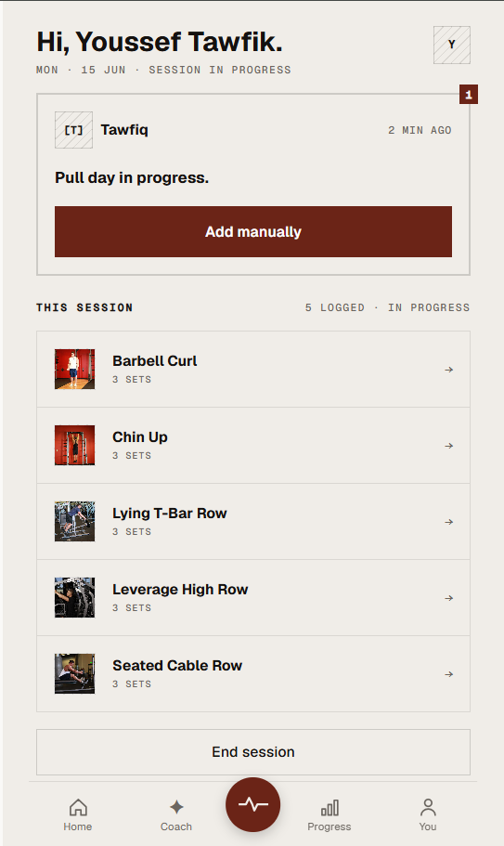Open the Progress bar-chart icon
504x846 pixels.
330,808
